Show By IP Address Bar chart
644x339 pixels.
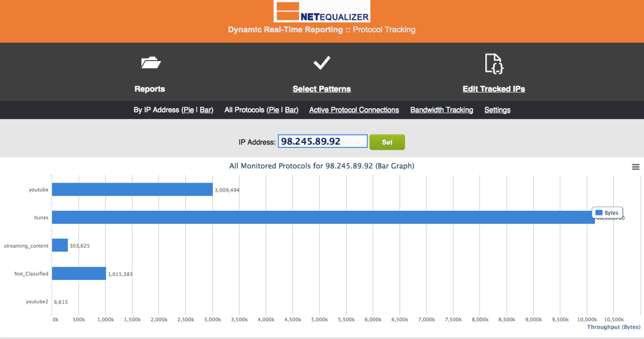click(205, 110)
